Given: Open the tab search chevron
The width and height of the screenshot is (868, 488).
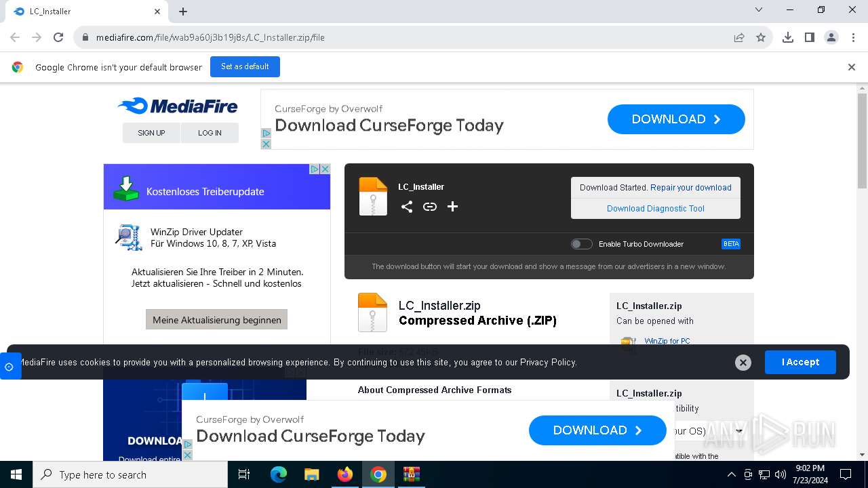Looking at the screenshot, I should [x=759, y=10].
